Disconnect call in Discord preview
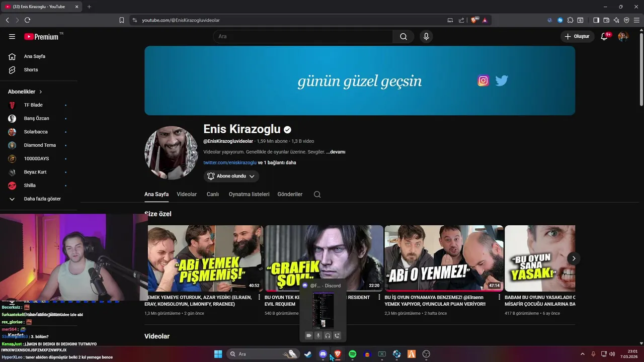Viewport: 644px width, 362px height. click(x=337, y=335)
